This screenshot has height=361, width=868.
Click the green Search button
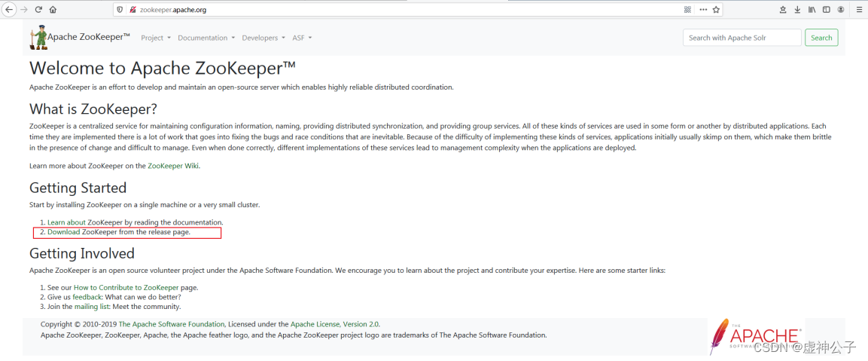click(x=821, y=38)
